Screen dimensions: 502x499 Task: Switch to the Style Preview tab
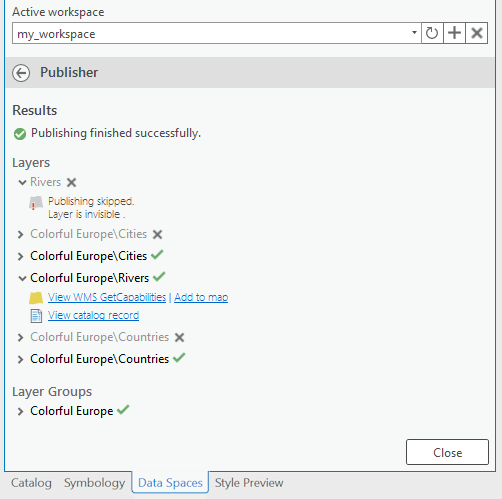pos(249,483)
